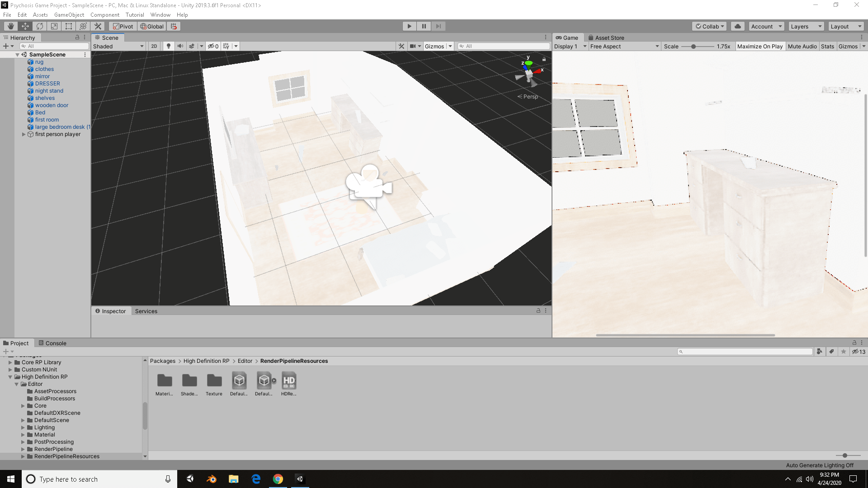
Task: Open Blender from the Windows taskbar
Action: pyautogui.click(x=212, y=479)
